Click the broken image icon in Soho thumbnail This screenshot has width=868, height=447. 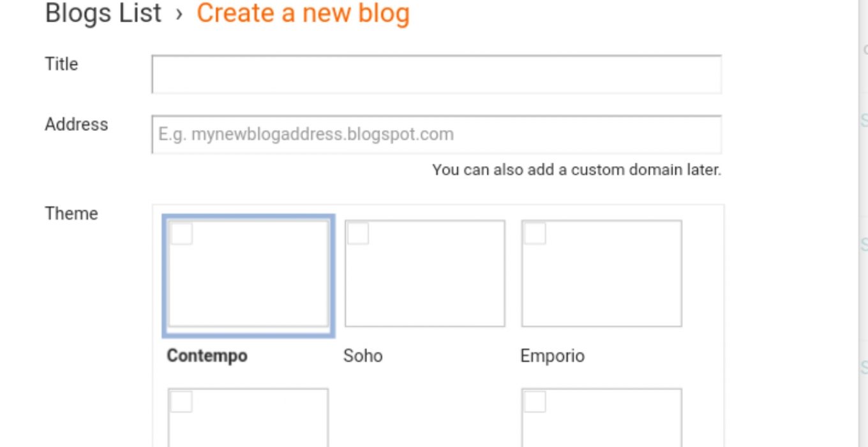pyautogui.click(x=358, y=234)
